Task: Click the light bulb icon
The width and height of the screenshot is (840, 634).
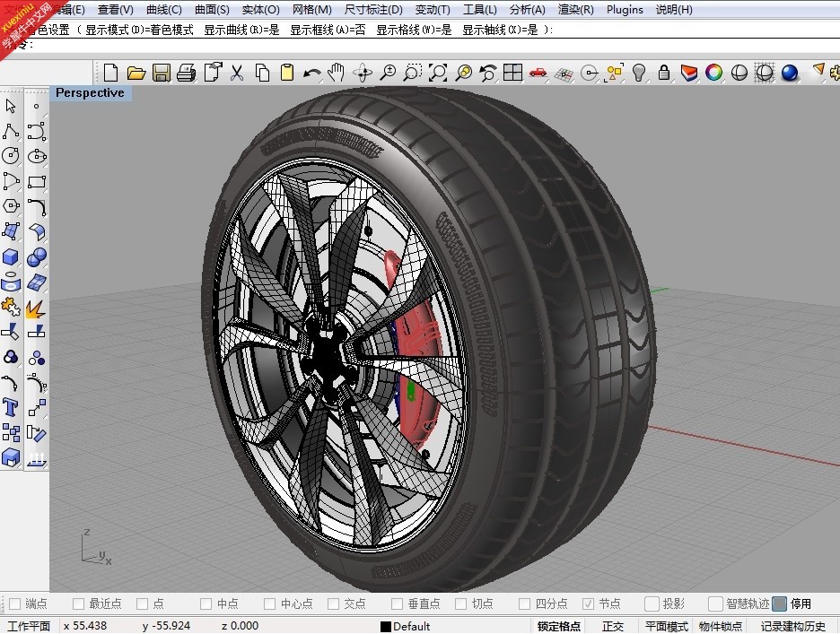Action: [x=639, y=73]
